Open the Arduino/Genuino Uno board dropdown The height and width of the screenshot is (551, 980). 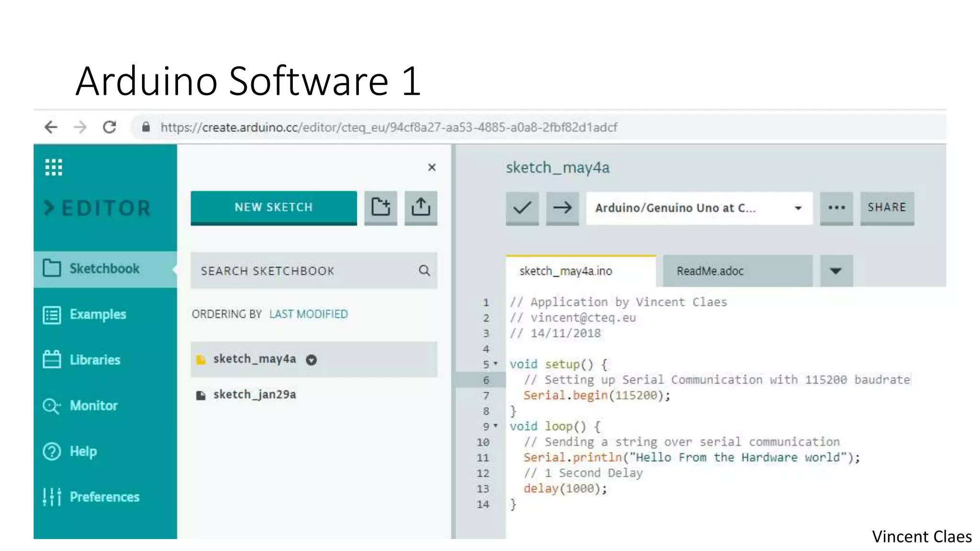coord(699,208)
